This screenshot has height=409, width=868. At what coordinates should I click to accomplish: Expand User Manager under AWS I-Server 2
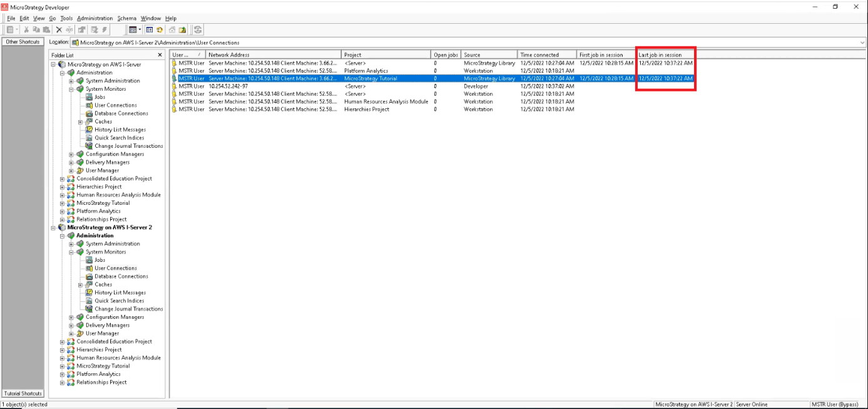71,333
